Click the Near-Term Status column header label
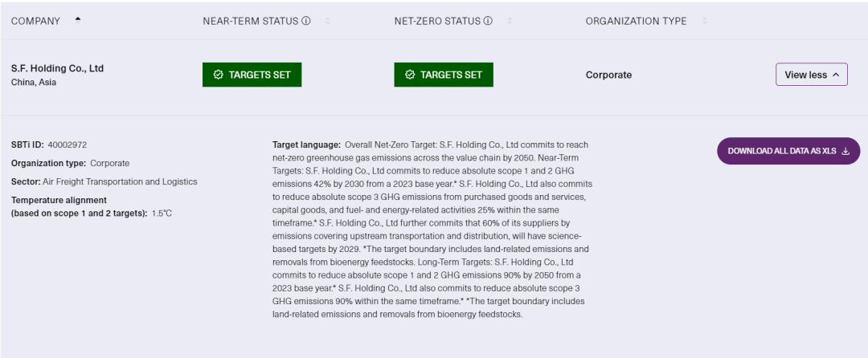The image size is (868, 358). (250, 21)
